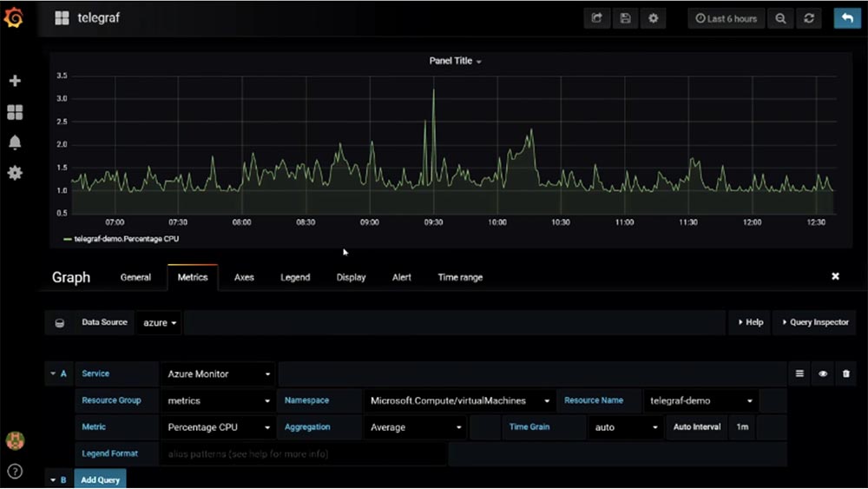Collapse query B row arrow
This screenshot has height=489, width=868.
[x=53, y=479]
